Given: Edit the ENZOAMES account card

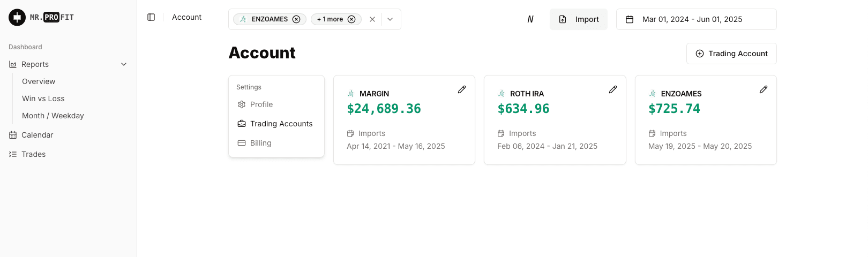Looking at the screenshot, I should pyautogui.click(x=764, y=89).
